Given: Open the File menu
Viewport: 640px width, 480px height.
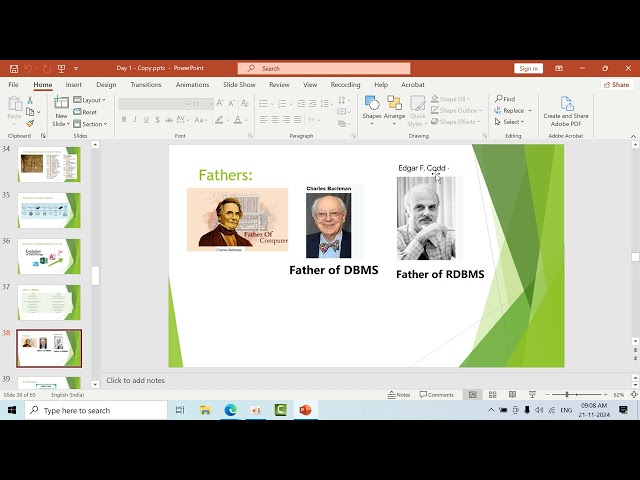Looking at the screenshot, I should 13,84.
